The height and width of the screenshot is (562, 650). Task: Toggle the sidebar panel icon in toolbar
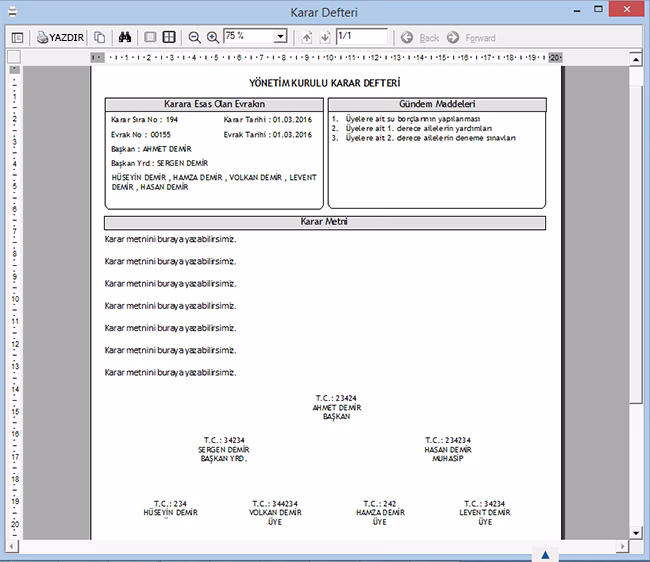[x=17, y=38]
